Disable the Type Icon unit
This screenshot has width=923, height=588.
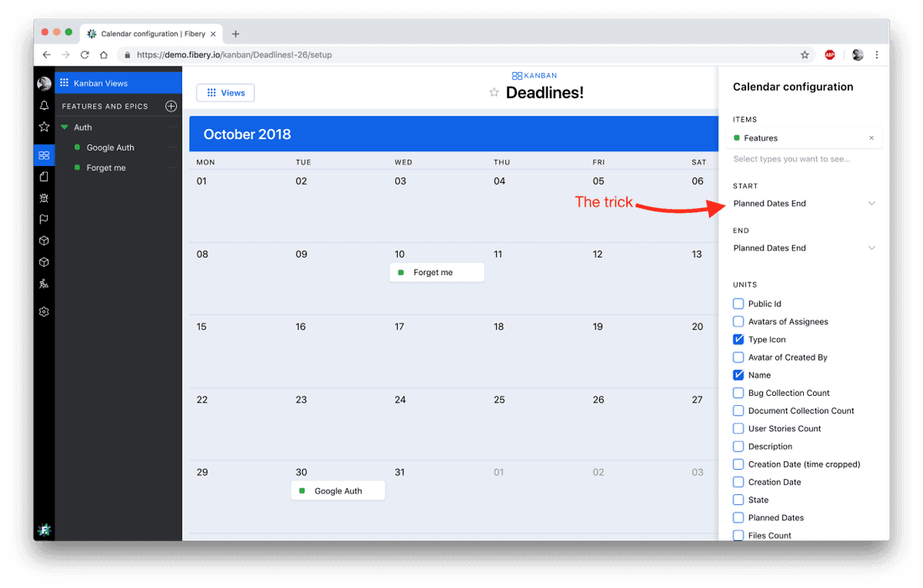tap(738, 339)
